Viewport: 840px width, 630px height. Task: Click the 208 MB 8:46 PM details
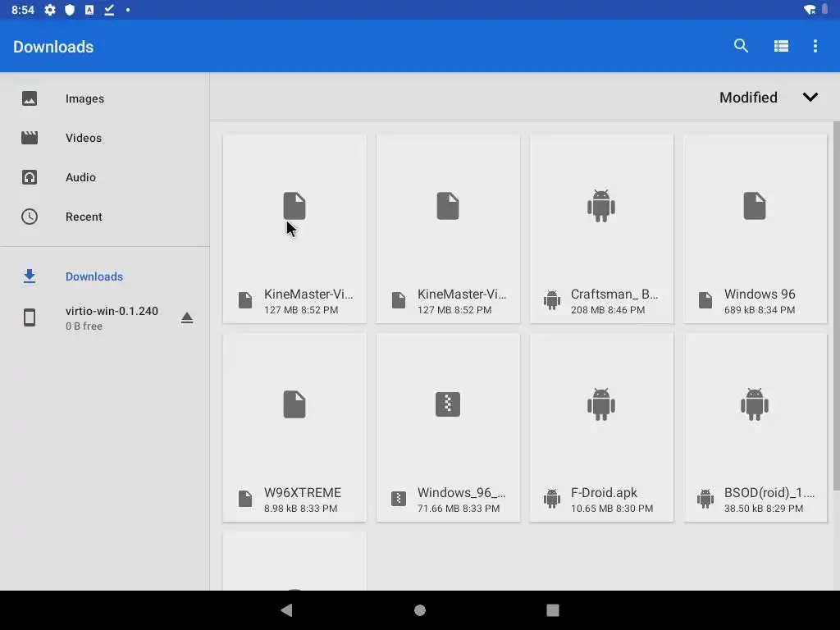point(608,309)
